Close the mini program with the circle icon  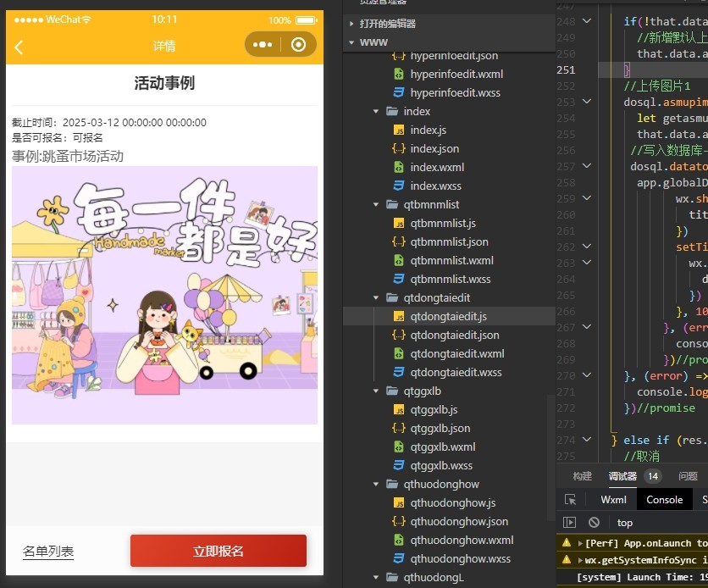pos(298,45)
